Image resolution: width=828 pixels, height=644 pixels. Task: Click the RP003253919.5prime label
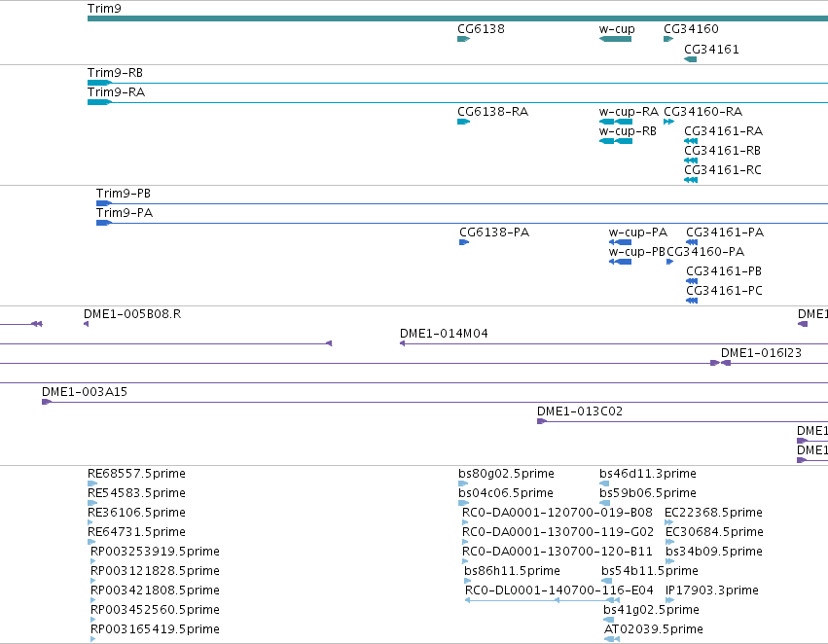click(x=155, y=552)
